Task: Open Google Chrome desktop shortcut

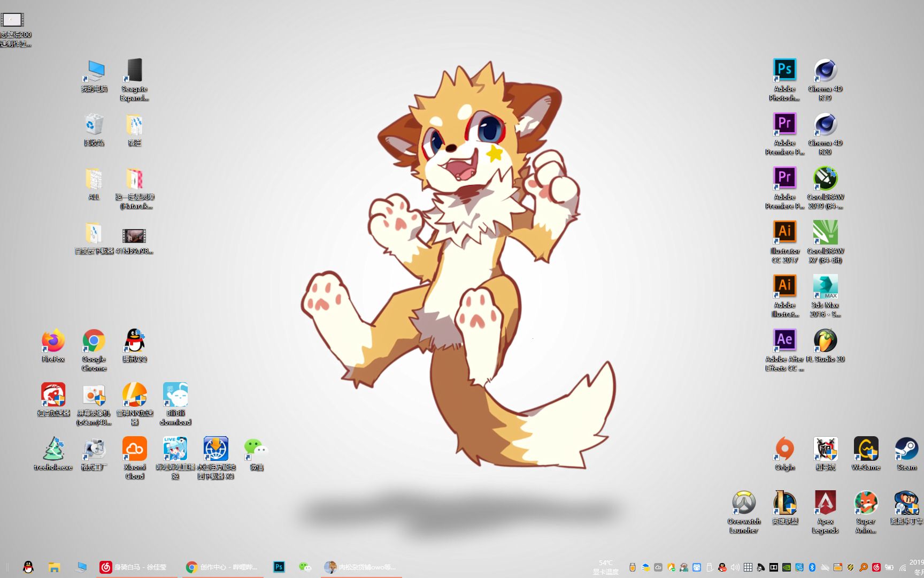Action: pos(94,350)
